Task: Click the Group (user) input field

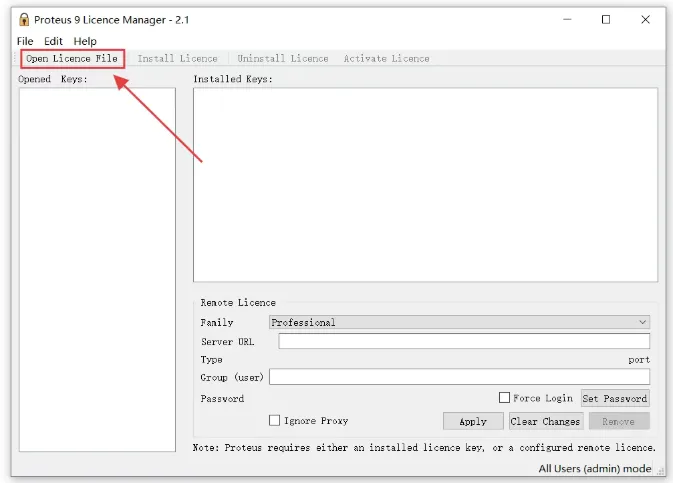Action: [459, 377]
